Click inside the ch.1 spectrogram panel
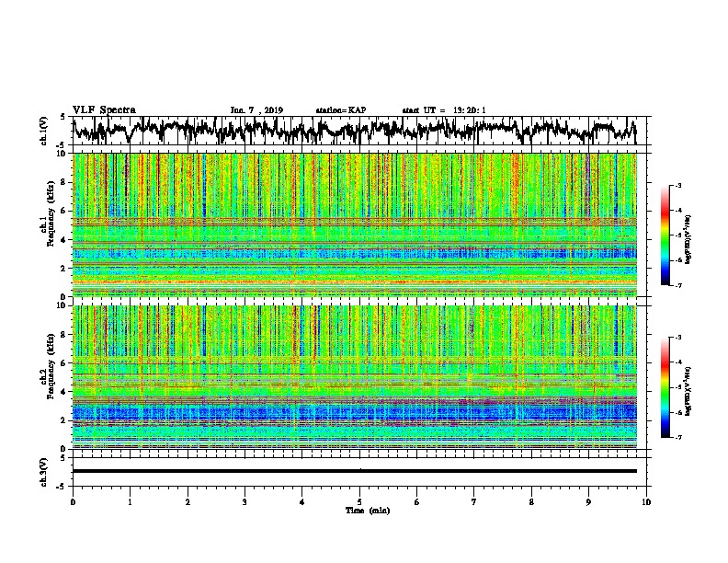 click(x=355, y=224)
